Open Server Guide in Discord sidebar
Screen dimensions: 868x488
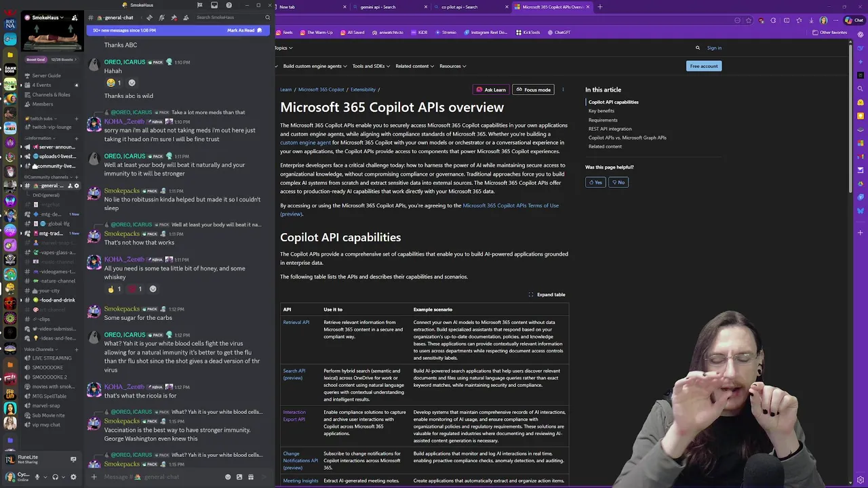[46, 76]
